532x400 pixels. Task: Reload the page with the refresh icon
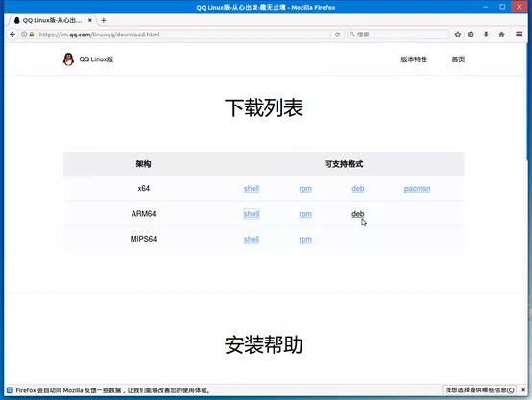coord(337,35)
